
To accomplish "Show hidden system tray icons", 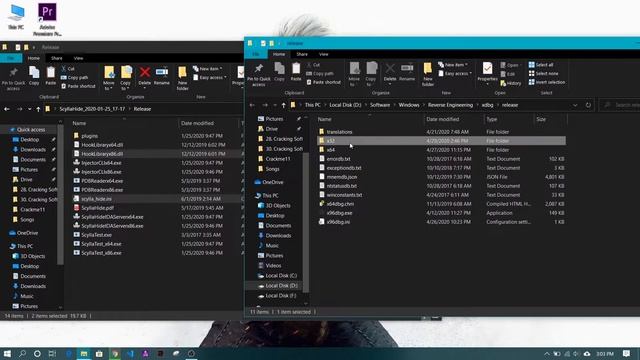I will [x=547, y=353].
